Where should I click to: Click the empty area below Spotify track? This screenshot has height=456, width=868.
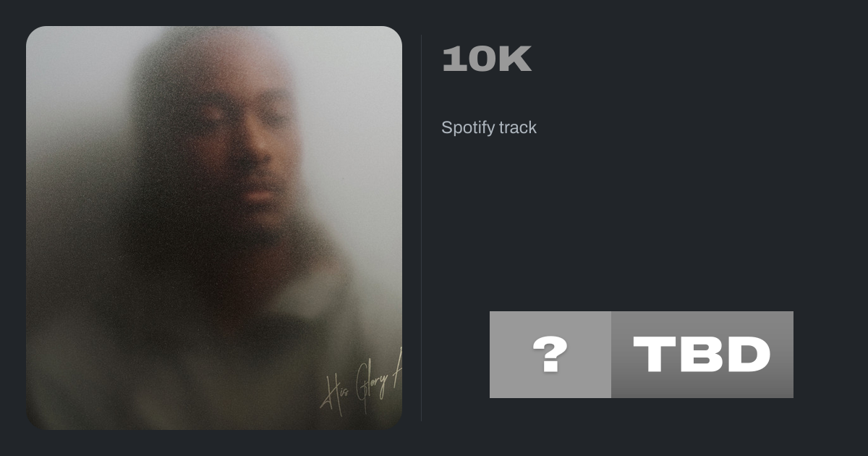coord(644,217)
